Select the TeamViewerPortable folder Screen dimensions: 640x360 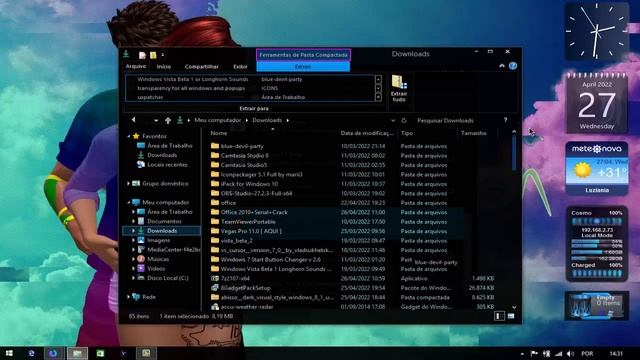click(248, 222)
